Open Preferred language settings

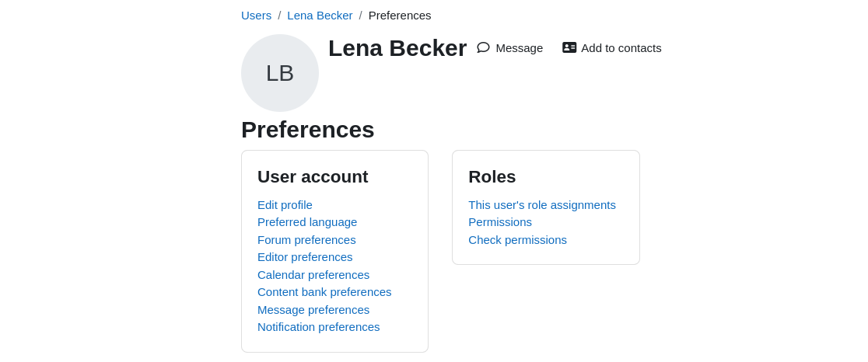[x=307, y=222]
